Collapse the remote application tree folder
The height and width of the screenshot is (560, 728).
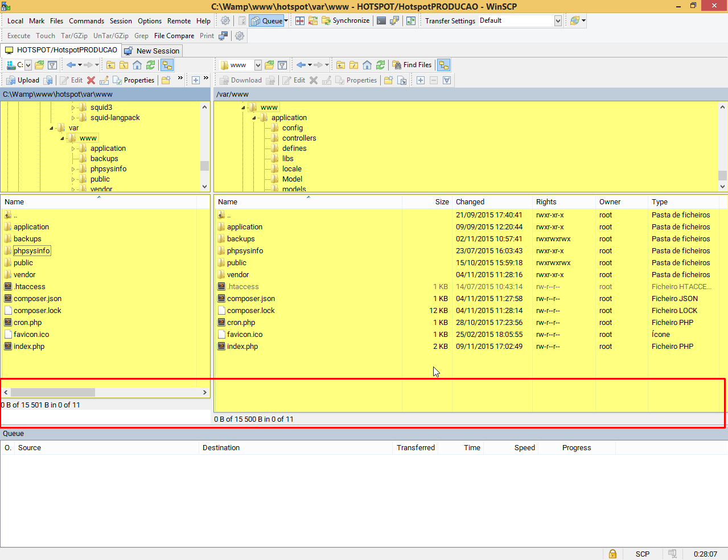(x=254, y=118)
